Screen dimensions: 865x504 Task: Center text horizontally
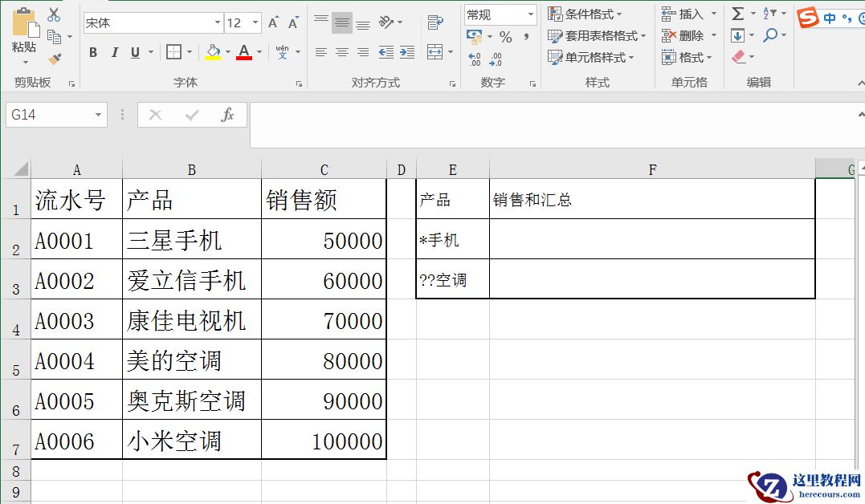tap(342, 52)
